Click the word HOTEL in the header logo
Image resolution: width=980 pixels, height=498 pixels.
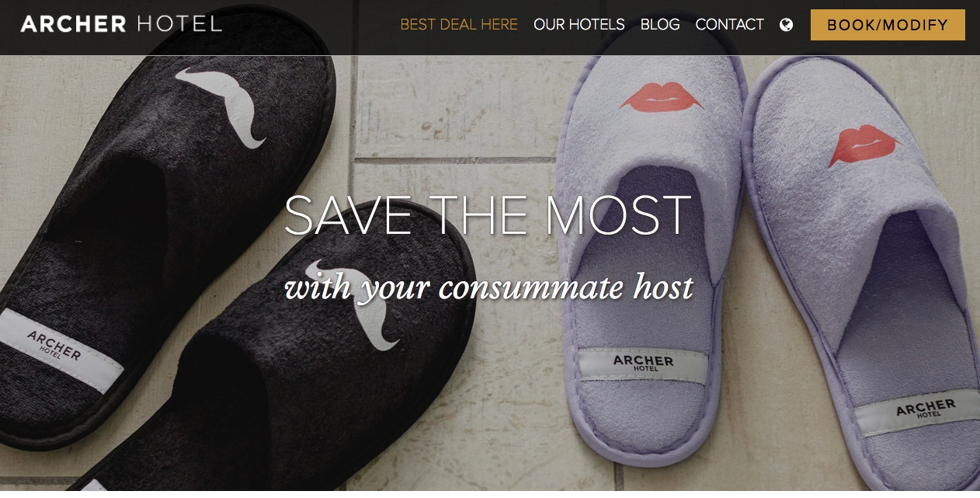(x=179, y=24)
